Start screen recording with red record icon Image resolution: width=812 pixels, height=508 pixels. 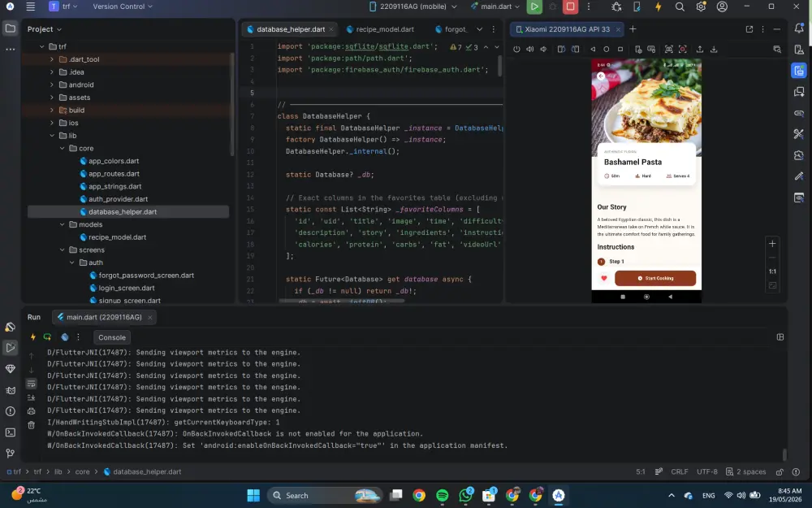pos(683,50)
